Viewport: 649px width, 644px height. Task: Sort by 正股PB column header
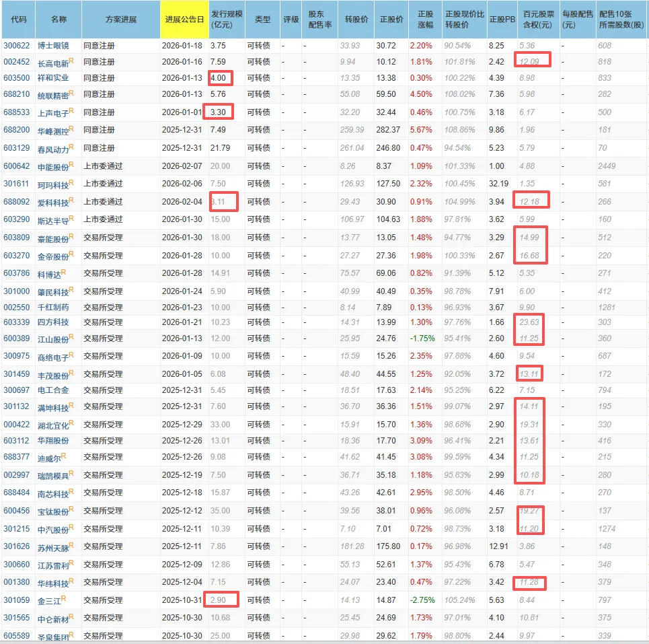click(x=502, y=20)
